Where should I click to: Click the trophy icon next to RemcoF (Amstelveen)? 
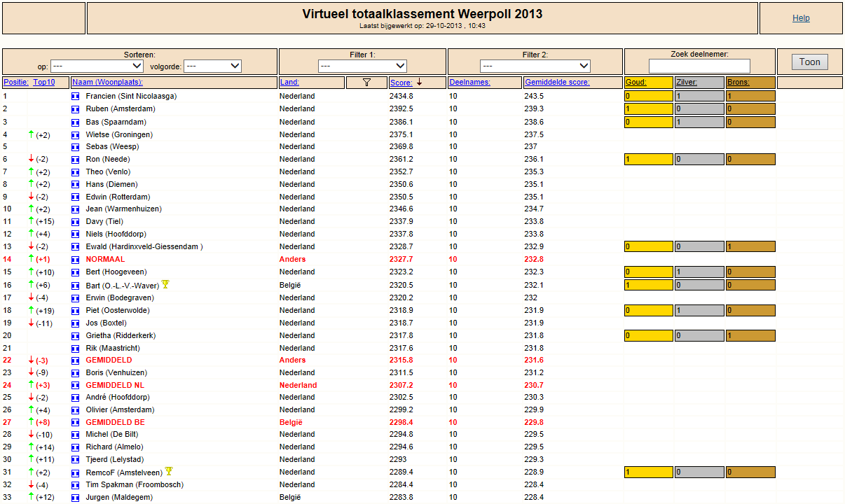click(x=169, y=472)
